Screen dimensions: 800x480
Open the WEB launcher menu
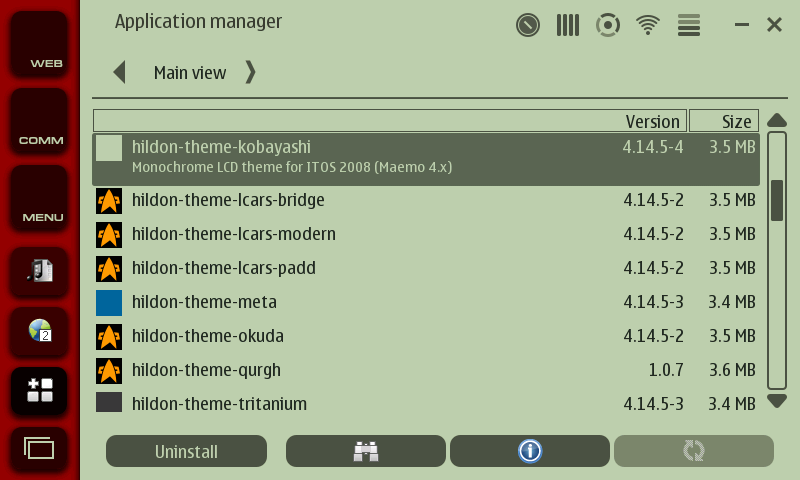point(40,44)
